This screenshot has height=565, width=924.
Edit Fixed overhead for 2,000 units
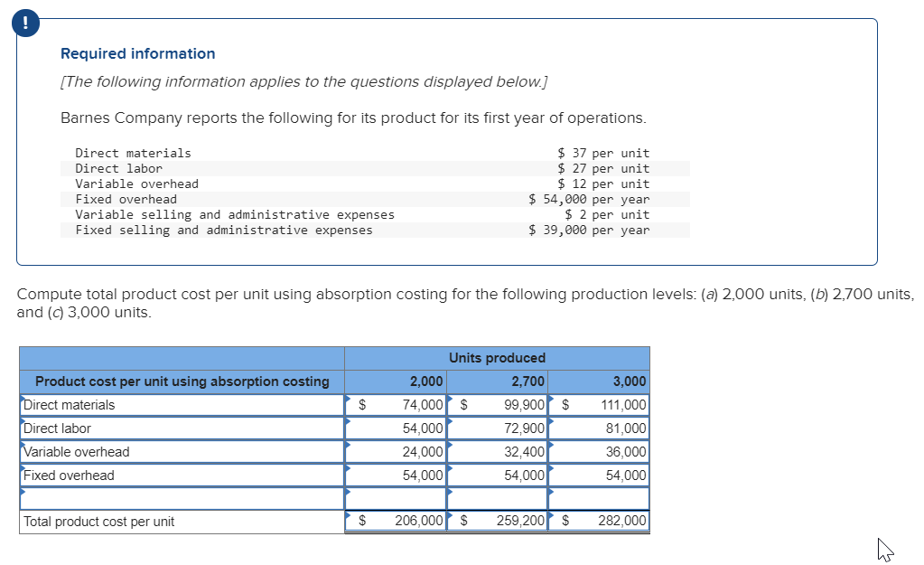[x=396, y=476]
